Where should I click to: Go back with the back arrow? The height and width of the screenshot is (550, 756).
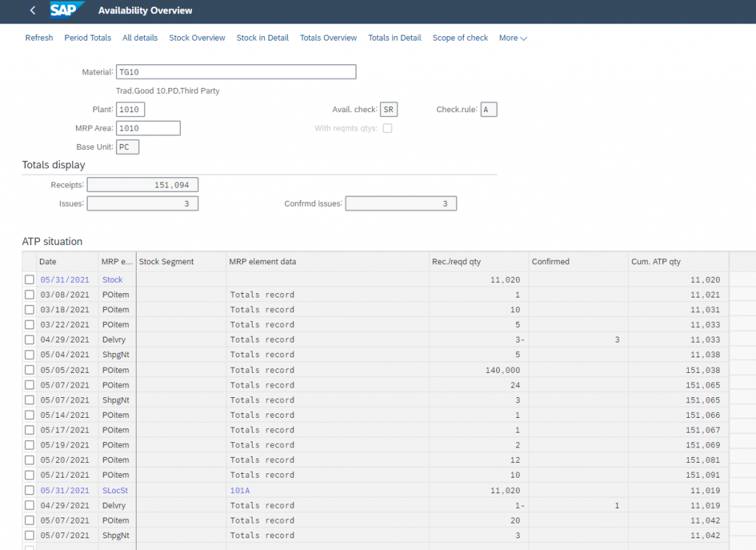click(32, 10)
